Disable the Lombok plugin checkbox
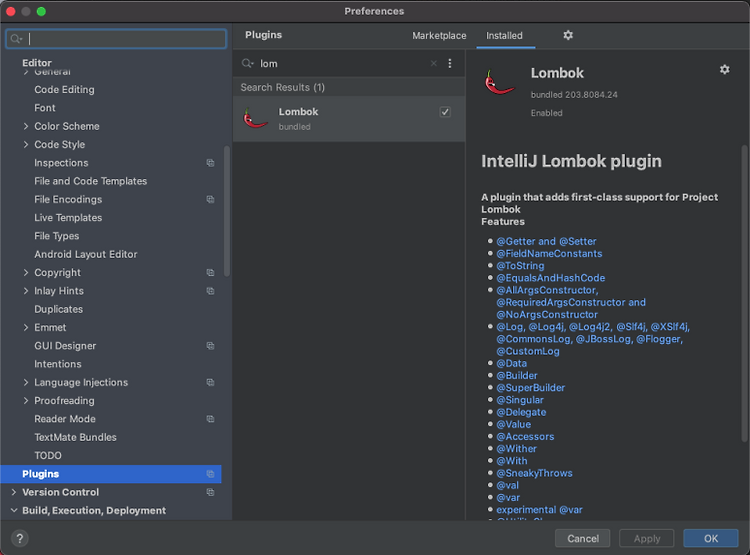Image resolution: width=750 pixels, height=555 pixels. tap(445, 112)
